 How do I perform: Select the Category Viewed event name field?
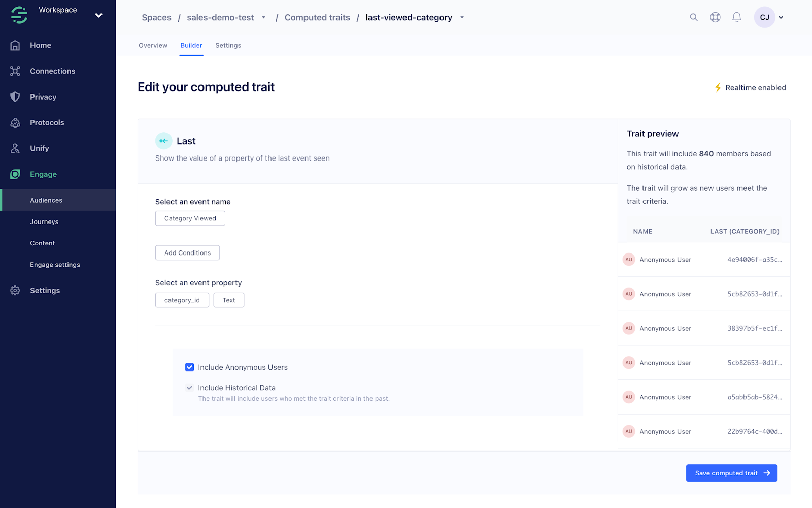(x=190, y=218)
